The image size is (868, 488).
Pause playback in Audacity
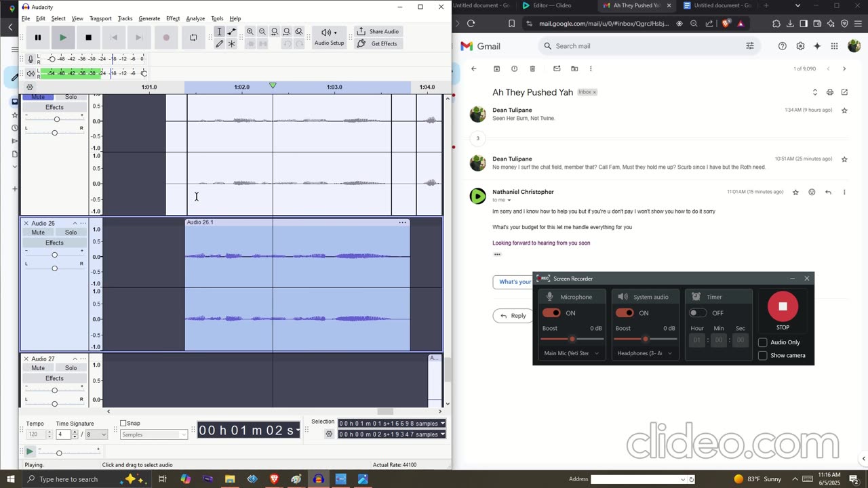coord(38,37)
